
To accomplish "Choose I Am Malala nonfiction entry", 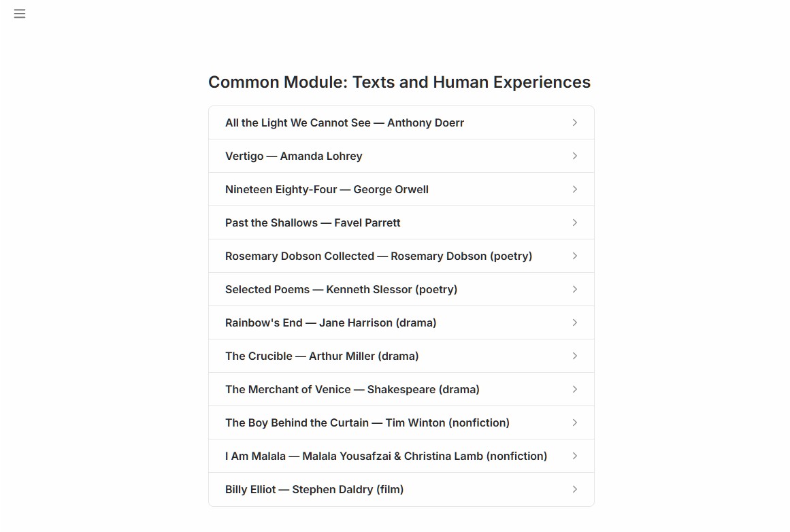I will tap(401, 456).
